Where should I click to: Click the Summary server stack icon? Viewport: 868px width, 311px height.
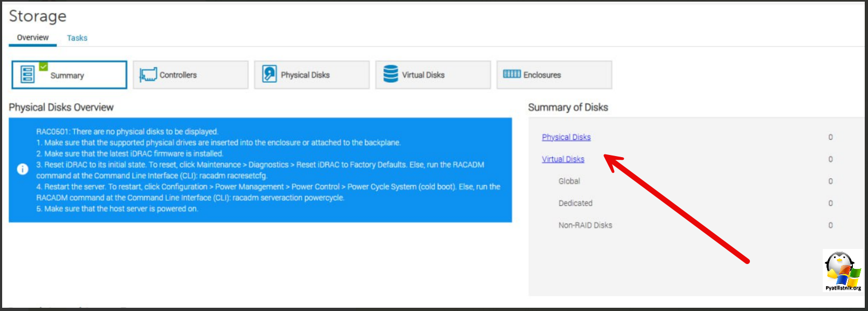[x=27, y=75]
